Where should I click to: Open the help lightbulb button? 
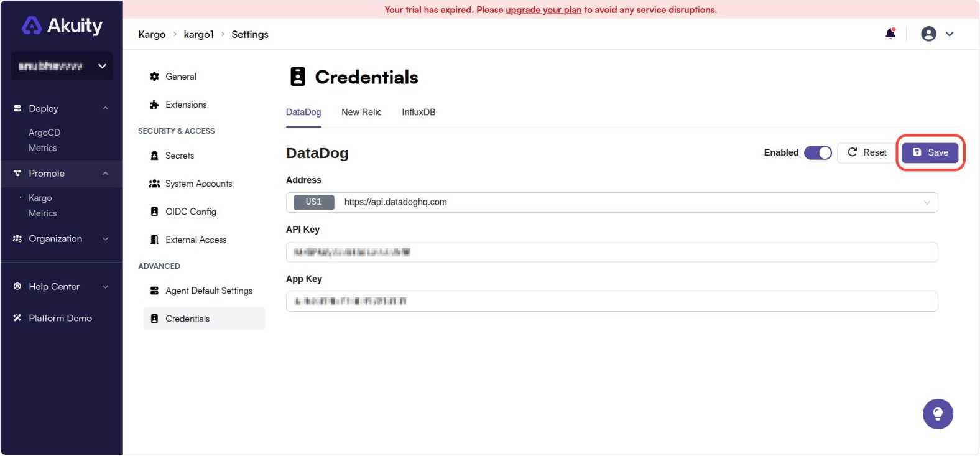tap(938, 414)
